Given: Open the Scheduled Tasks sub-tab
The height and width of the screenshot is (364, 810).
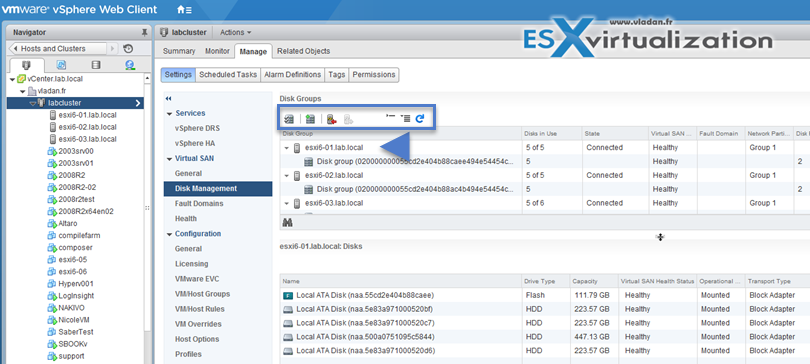Looking at the screenshot, I should (x=228, y=74).
